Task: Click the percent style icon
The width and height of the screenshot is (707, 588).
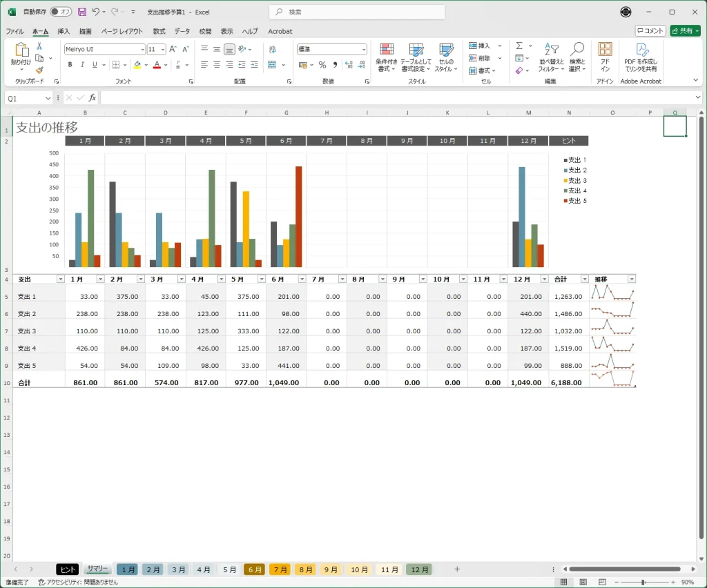Action: tap(322, 65)
